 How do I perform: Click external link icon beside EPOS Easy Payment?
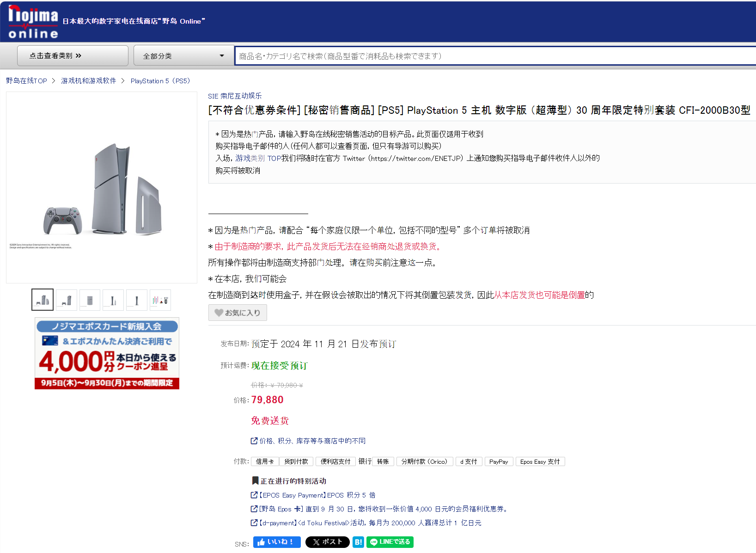254,495
